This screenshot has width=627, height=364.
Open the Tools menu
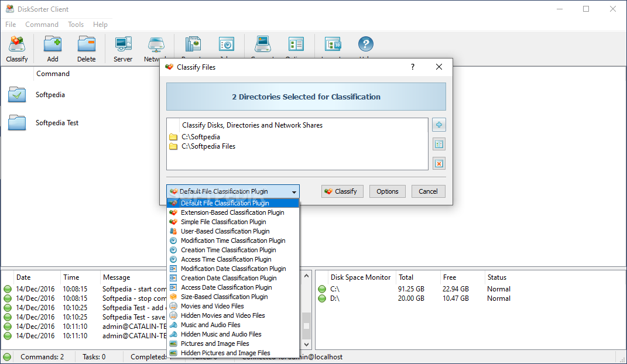coord(76,25)
